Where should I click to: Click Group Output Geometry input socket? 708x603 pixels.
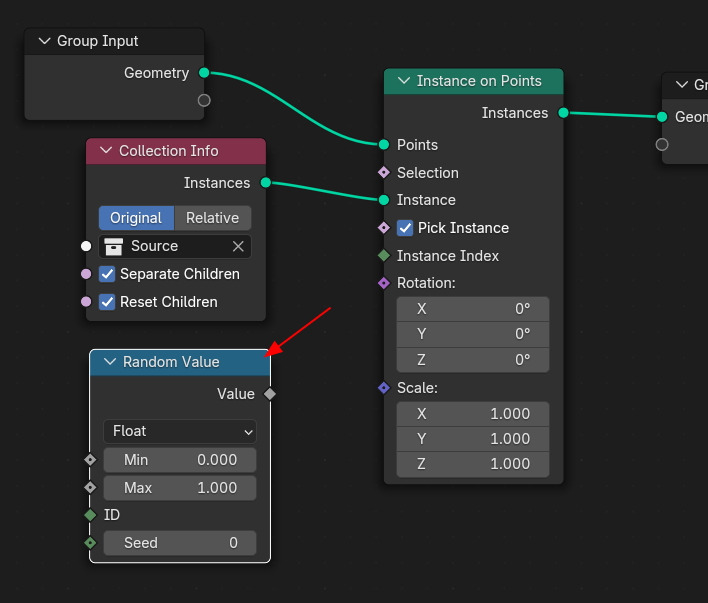(662, 117)
